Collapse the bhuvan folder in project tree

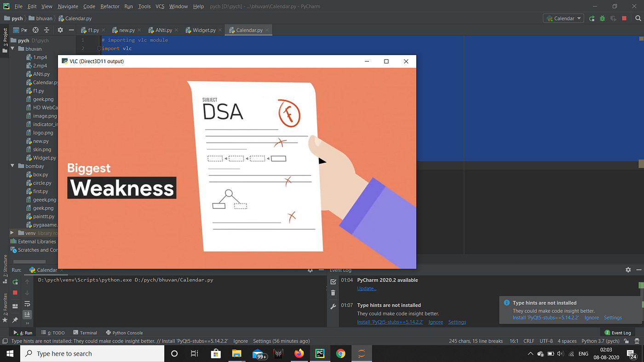pos(12,49)
